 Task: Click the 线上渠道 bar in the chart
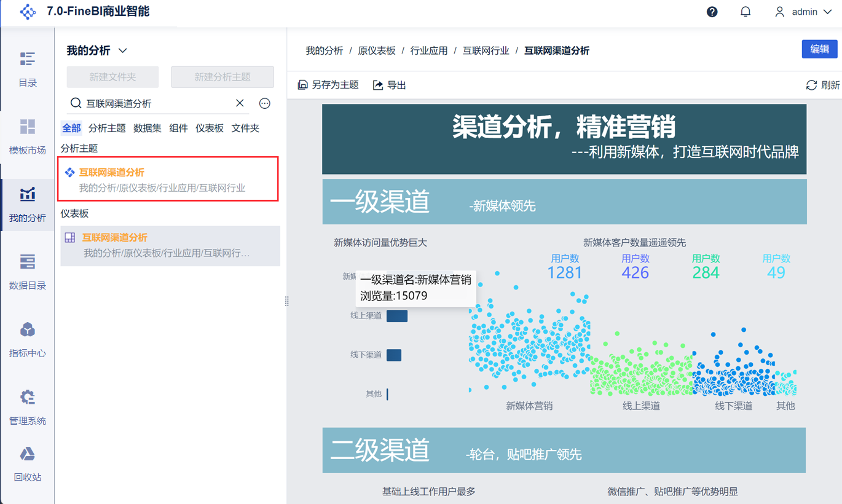[397, 316]
